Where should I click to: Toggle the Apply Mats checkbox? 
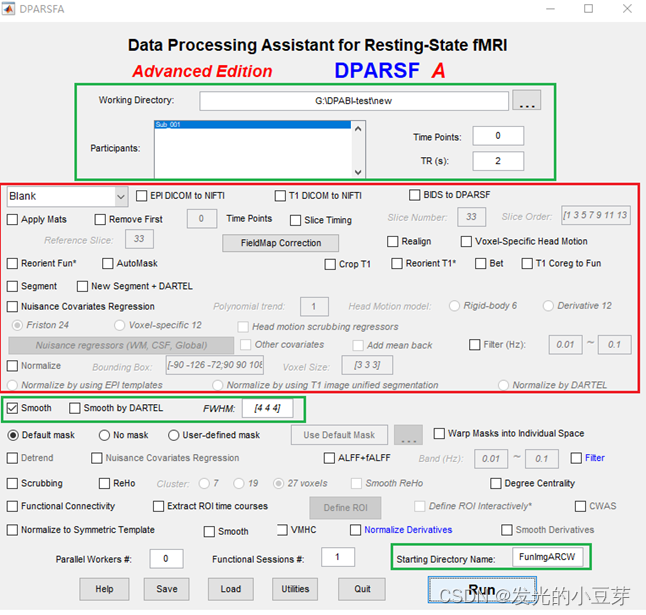(x=12, y=220)
